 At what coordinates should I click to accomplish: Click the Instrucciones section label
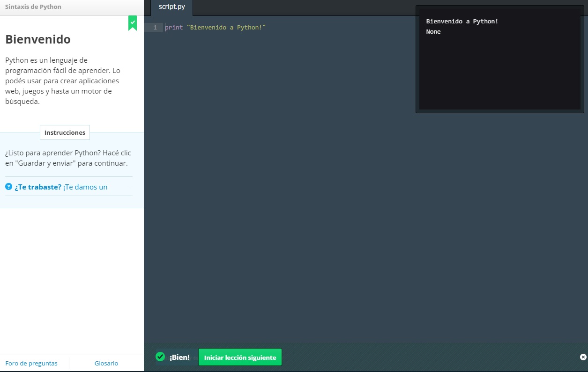[65, 132]
